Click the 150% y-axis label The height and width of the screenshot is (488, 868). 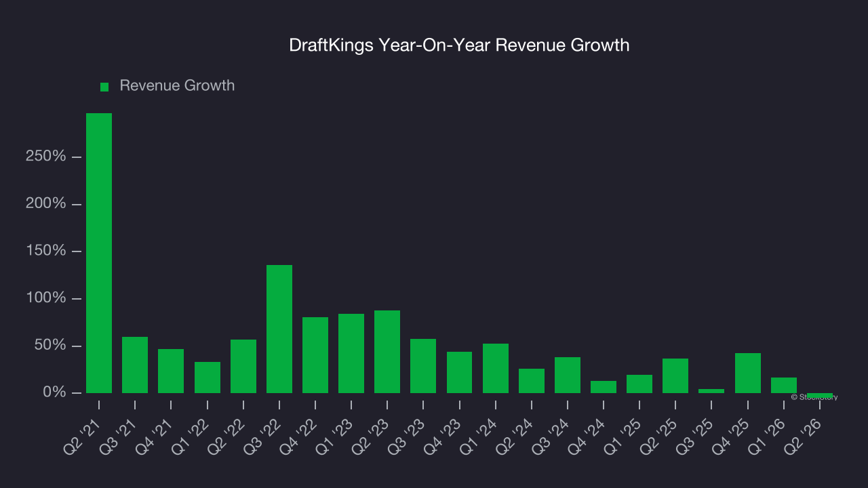46,251
